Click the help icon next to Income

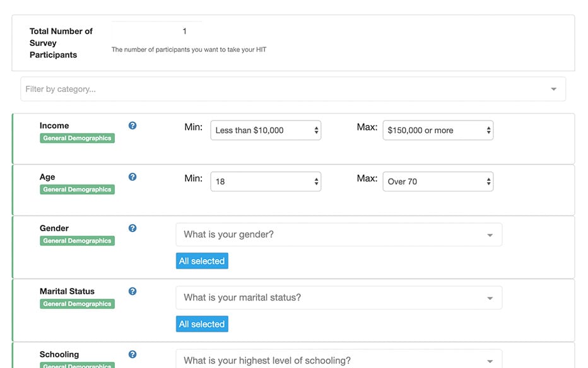pos(132,125)
